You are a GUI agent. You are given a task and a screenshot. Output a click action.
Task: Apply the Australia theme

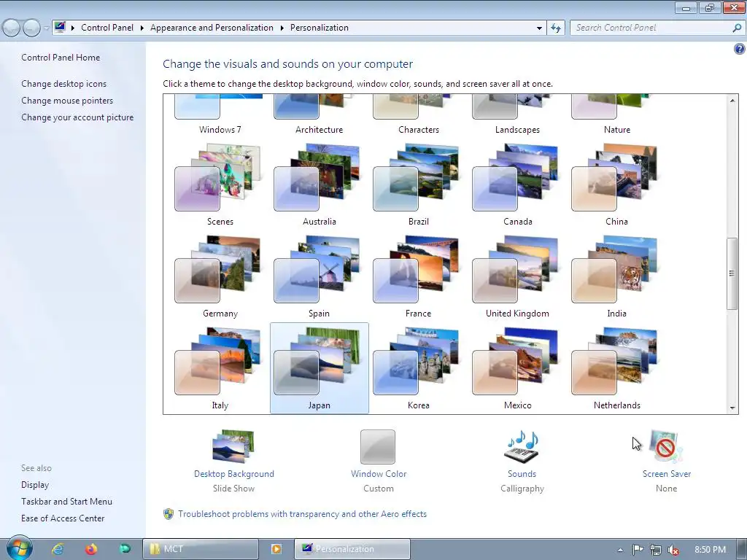[320, 186]
